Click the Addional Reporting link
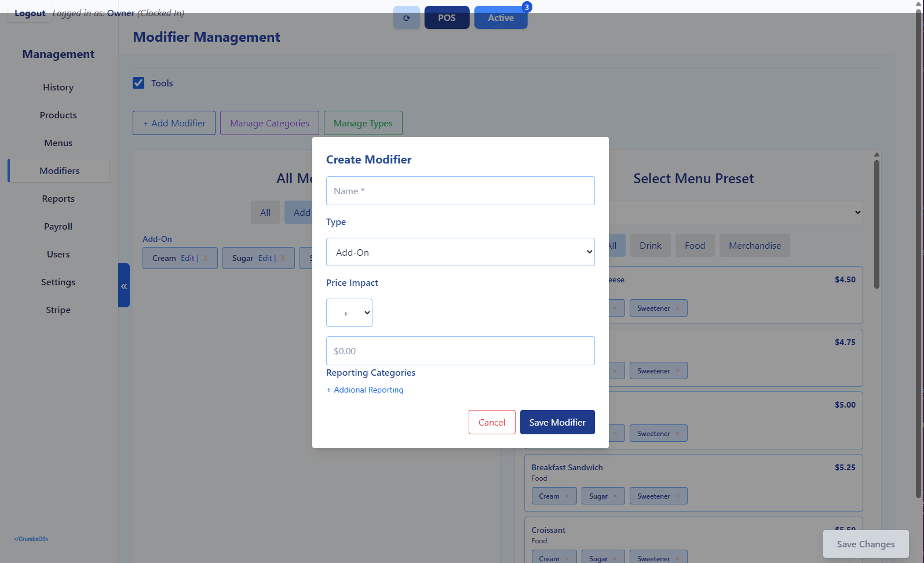Viewport: 924px width, 563px height. 365,390
